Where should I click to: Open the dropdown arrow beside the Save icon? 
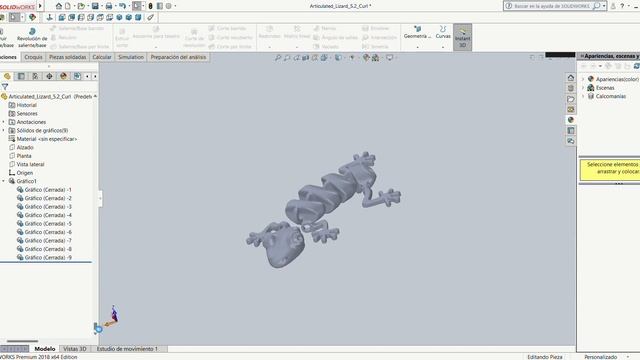(x=101, y=6)
